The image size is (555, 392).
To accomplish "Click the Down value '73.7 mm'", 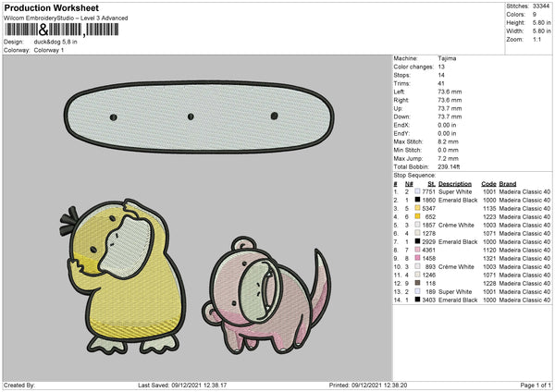I will coord(450,116).
